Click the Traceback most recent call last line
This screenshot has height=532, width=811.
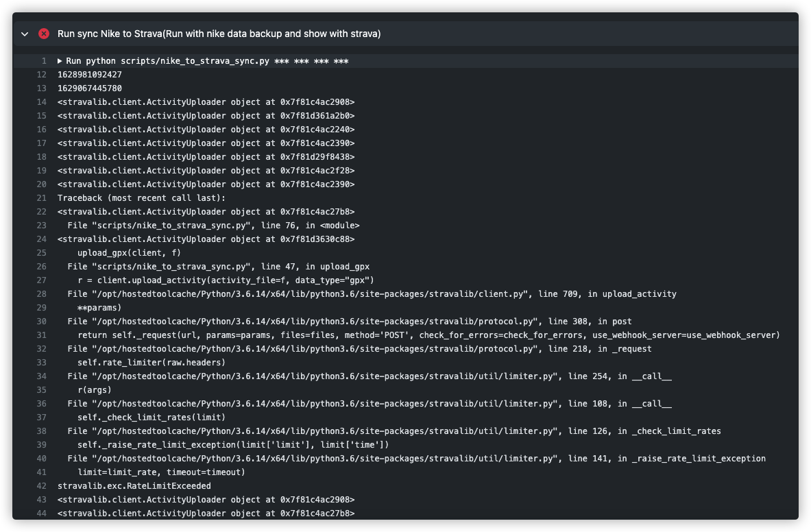coord(141,198)
